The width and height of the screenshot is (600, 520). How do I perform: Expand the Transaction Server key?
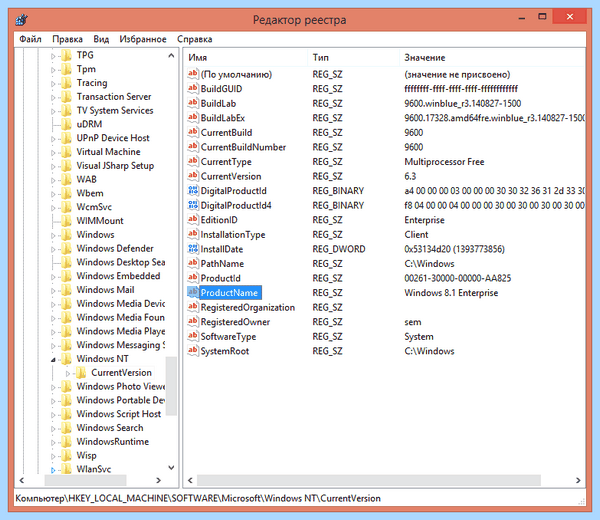[53, 97]
